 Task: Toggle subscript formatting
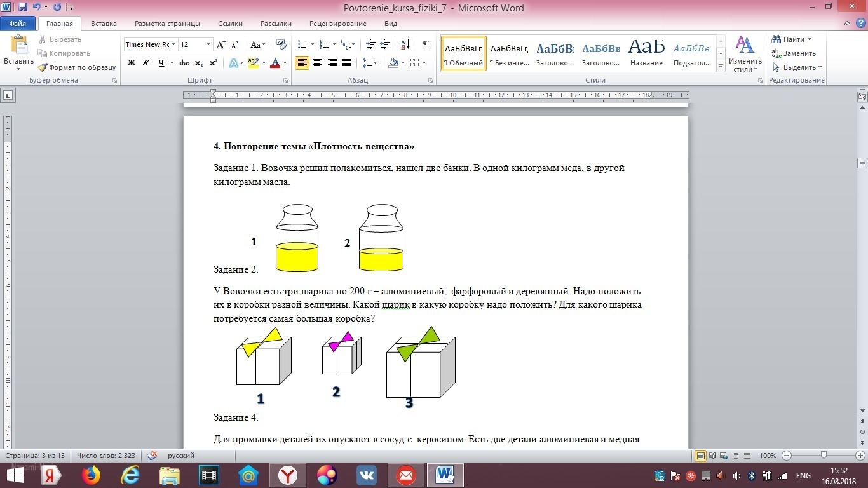198,63
